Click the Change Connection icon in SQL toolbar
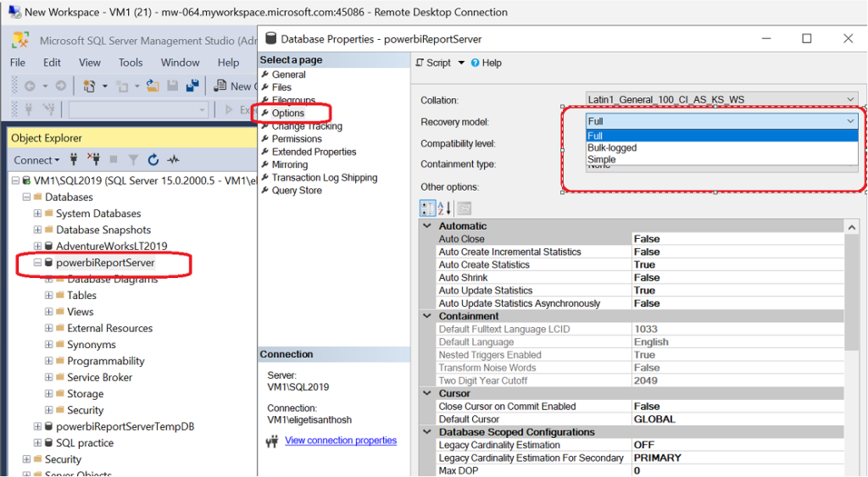868x477 pixels. click(x=48, y=109)
